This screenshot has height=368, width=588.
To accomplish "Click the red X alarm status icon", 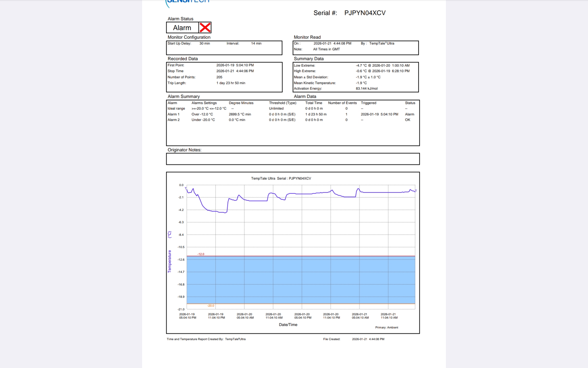I will coord(205,28).
